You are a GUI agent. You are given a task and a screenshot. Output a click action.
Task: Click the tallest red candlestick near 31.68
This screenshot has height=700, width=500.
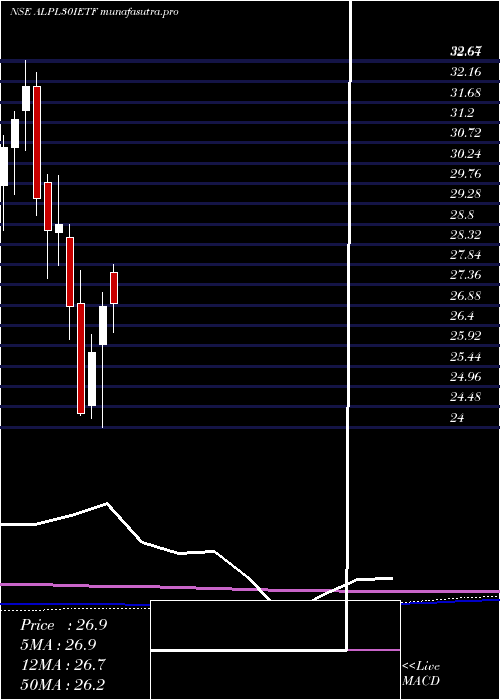click(37, 142)
